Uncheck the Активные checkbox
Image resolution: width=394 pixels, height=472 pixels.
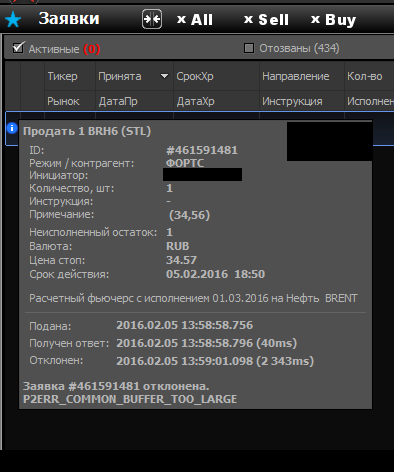18,47
